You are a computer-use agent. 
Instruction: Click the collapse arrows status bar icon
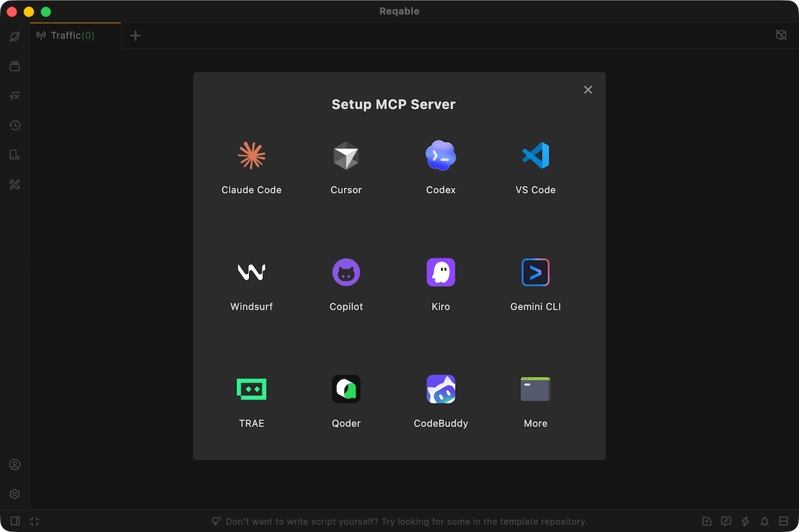[x=34, y=521]
